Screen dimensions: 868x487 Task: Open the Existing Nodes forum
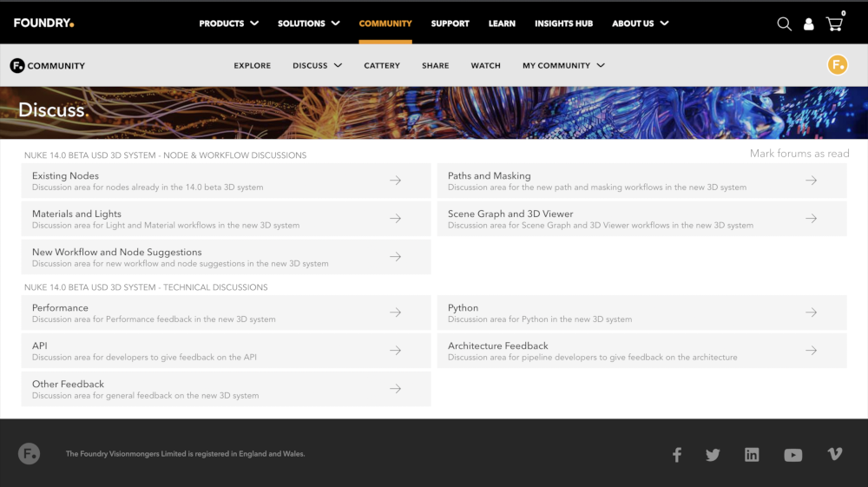pos(66,176)
